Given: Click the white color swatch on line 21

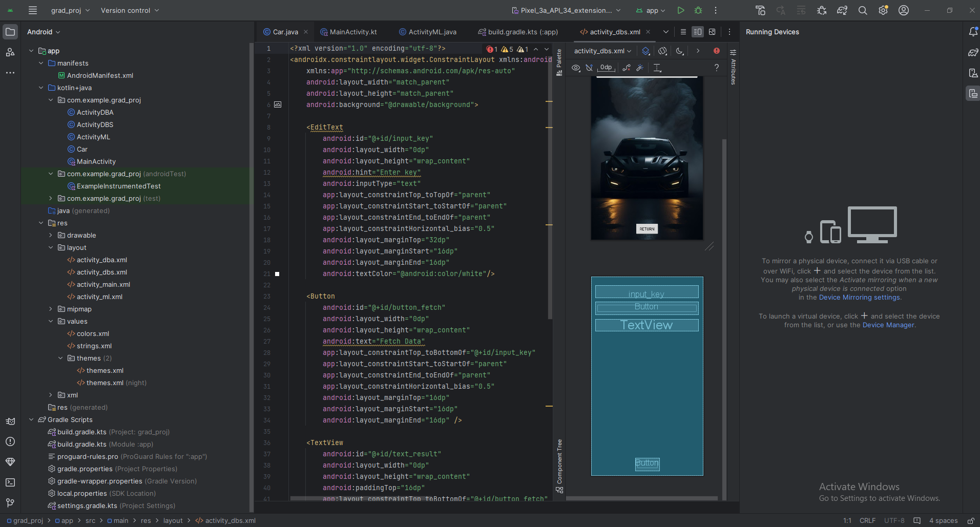Looking at the screenshot, I should [x=277, y=274].
